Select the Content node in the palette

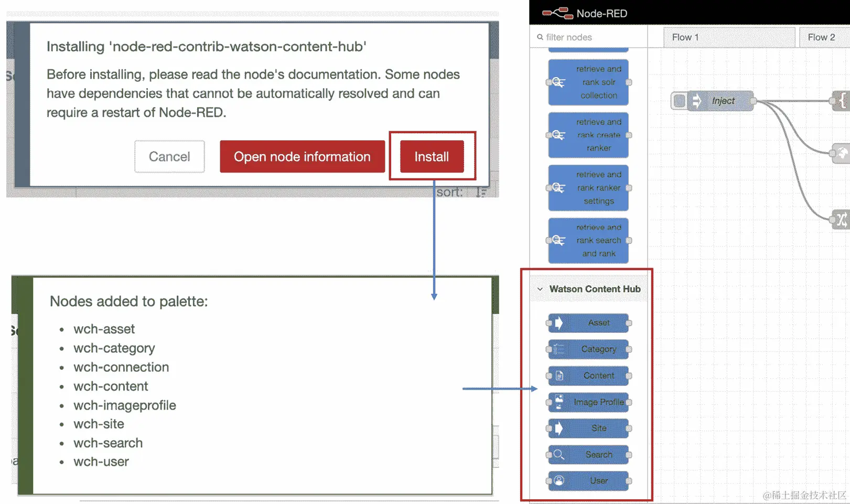click(588, 376)
